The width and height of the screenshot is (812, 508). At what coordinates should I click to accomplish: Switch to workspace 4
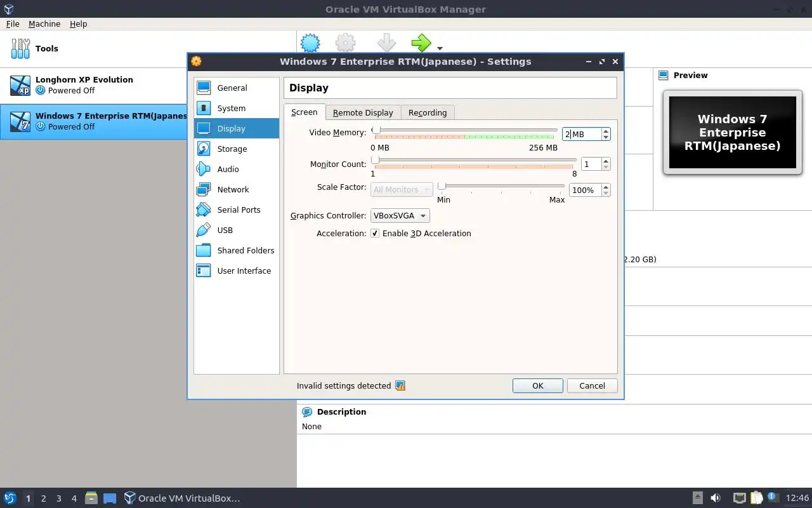74,498
